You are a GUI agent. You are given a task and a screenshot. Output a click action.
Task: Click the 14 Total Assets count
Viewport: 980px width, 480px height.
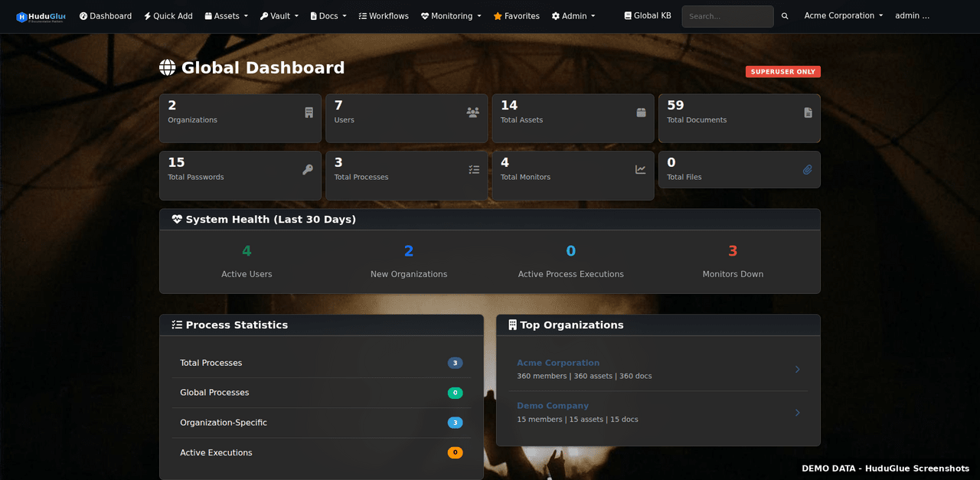(x=509, y=106)
